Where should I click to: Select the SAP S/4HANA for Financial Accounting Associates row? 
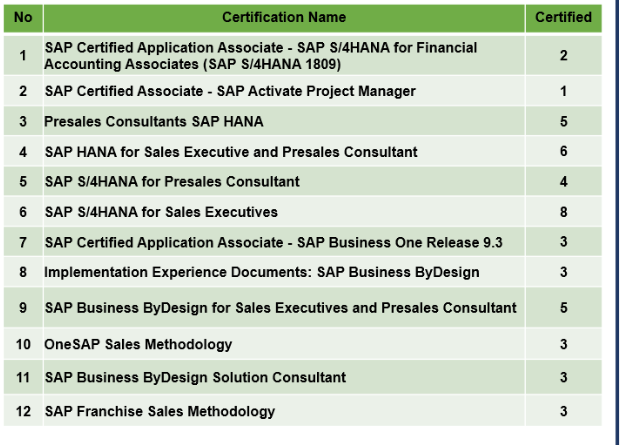point(261,56)
